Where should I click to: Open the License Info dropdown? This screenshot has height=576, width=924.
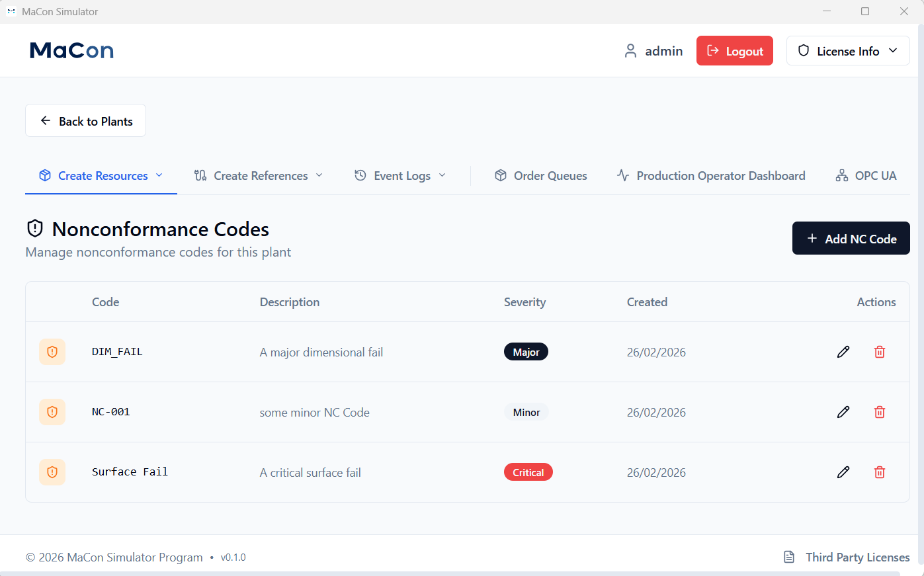coord(847,51)
